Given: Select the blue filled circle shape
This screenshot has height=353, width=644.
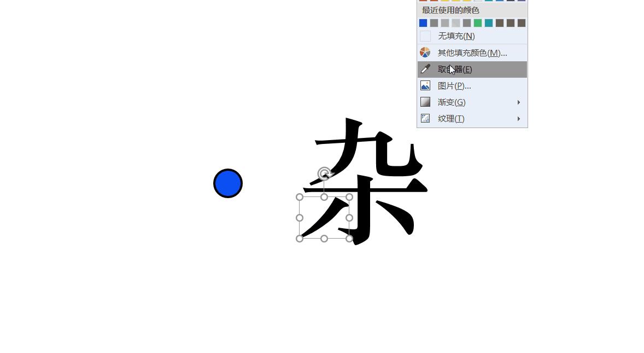Looking at the screenshot, I should (x=227, y=183).
